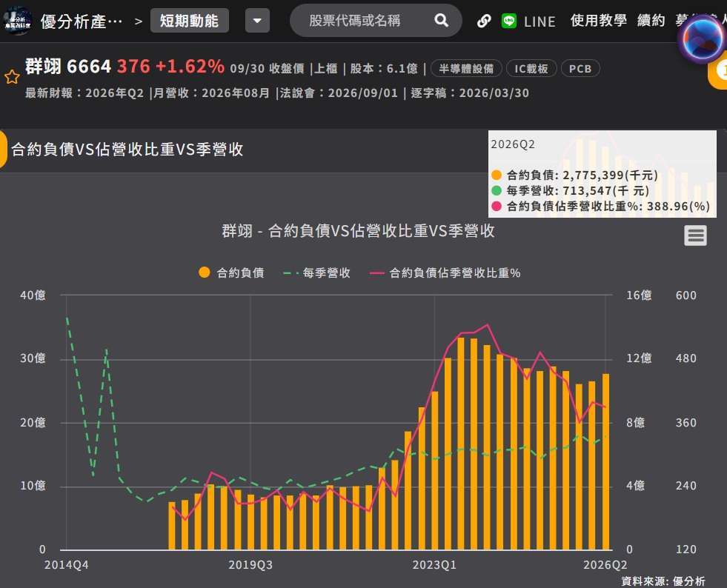The width and height of the screenshot is (727, 588).
Task: Select the PCB tag
Action: pyautogui.click(x=580, y=69)
